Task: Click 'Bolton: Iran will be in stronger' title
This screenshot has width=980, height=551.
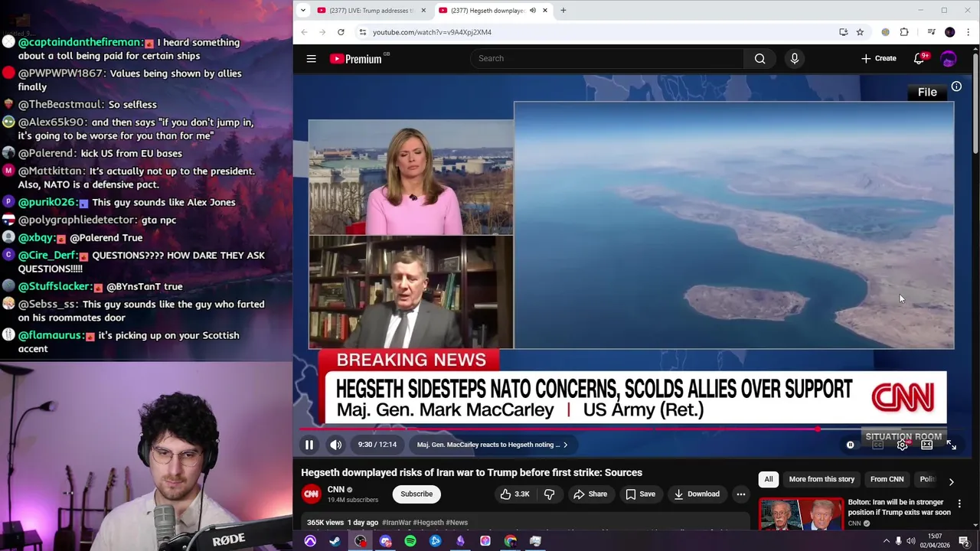Action: pos(899,507)
